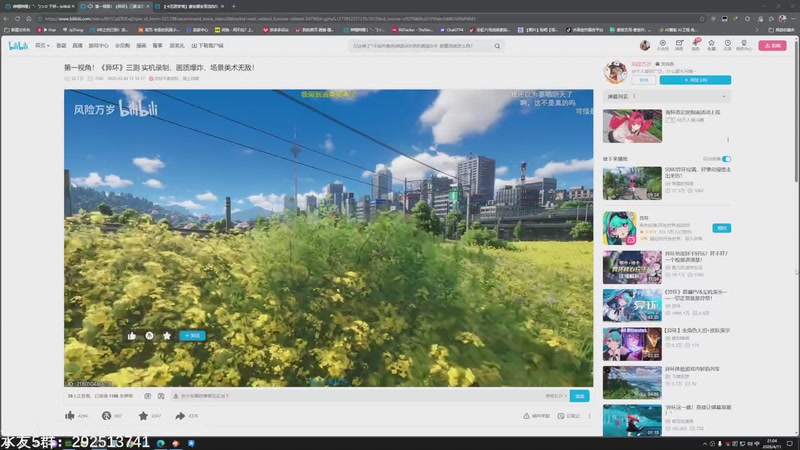Open the 历史 history clock icon in the header
Image resolution: width=800 pixels, height=450 pixels.
tap(728, 45)
